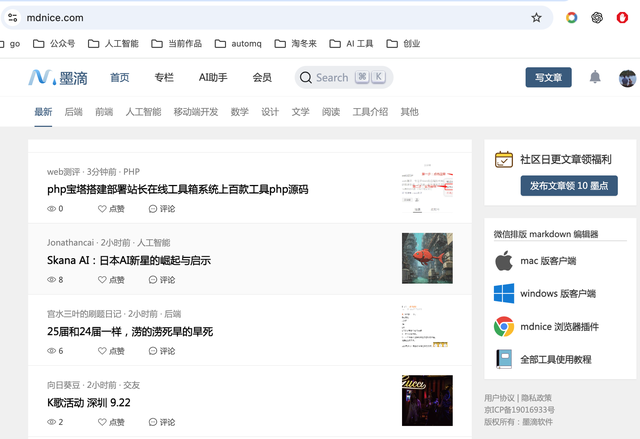
Task: Open article K歌活动 深圳 9.22
Action: [x=89, y=403]
